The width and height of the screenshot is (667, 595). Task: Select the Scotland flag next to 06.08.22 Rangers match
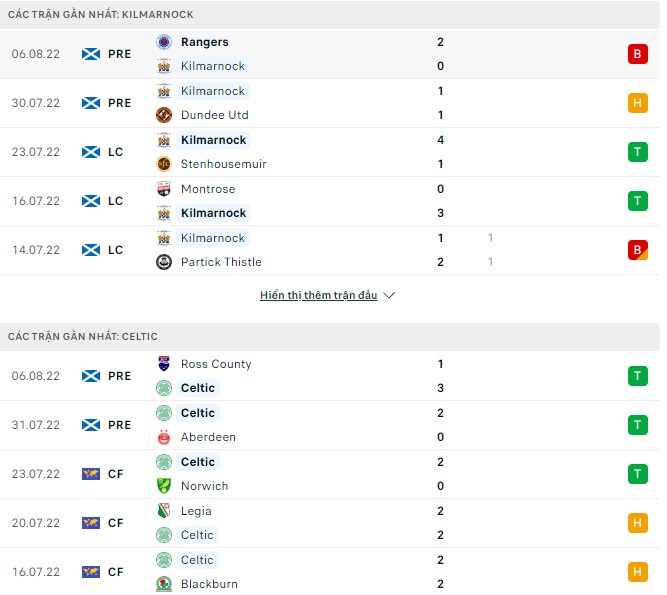pos(90,54)
